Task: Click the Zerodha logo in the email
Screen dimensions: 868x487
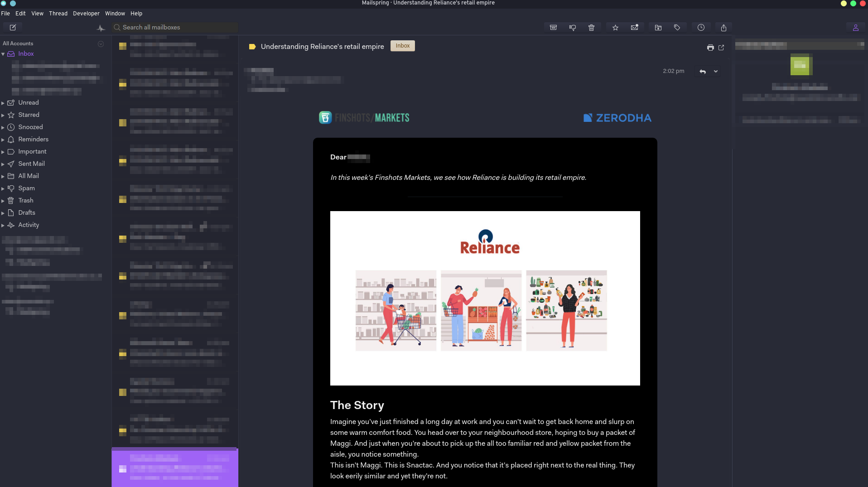Action: 617,117
